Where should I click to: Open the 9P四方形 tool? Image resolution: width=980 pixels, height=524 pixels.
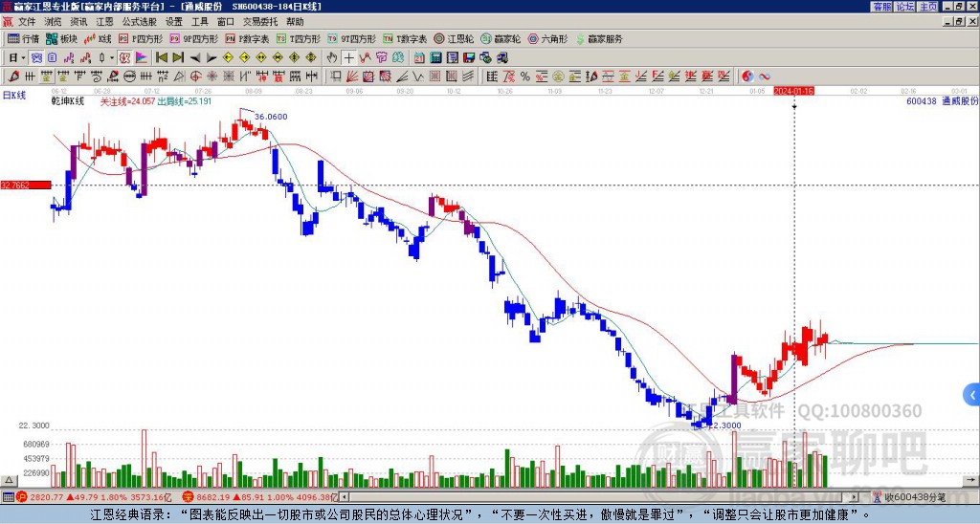(194, 38)
